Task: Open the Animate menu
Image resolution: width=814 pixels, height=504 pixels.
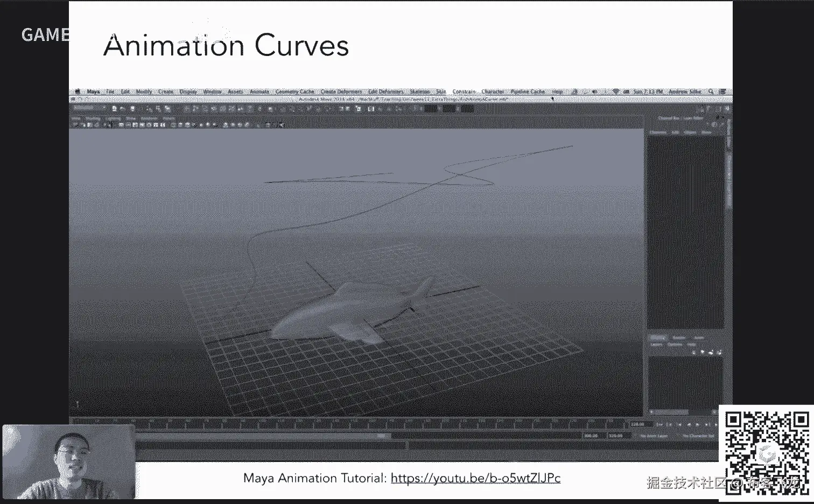Action: [x=259, y=92]
